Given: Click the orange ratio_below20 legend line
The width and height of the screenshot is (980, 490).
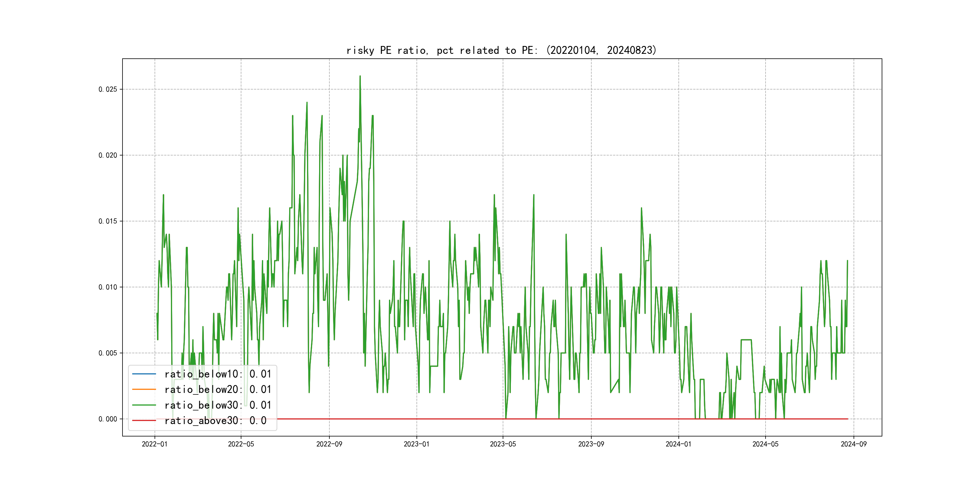Looking at the screenshot, I should [144, 389].
